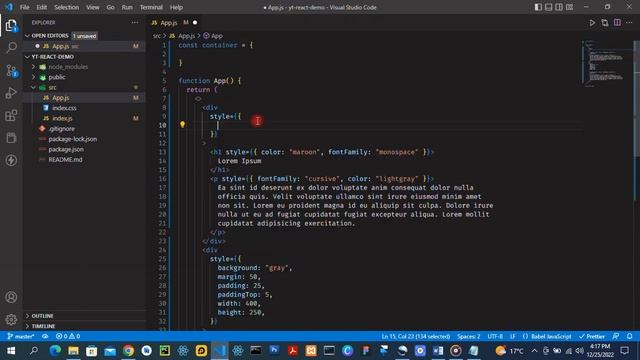Screen dimensions: 640x360
Task: Select Babel JavaScript language mode
Action: [551, 336]
